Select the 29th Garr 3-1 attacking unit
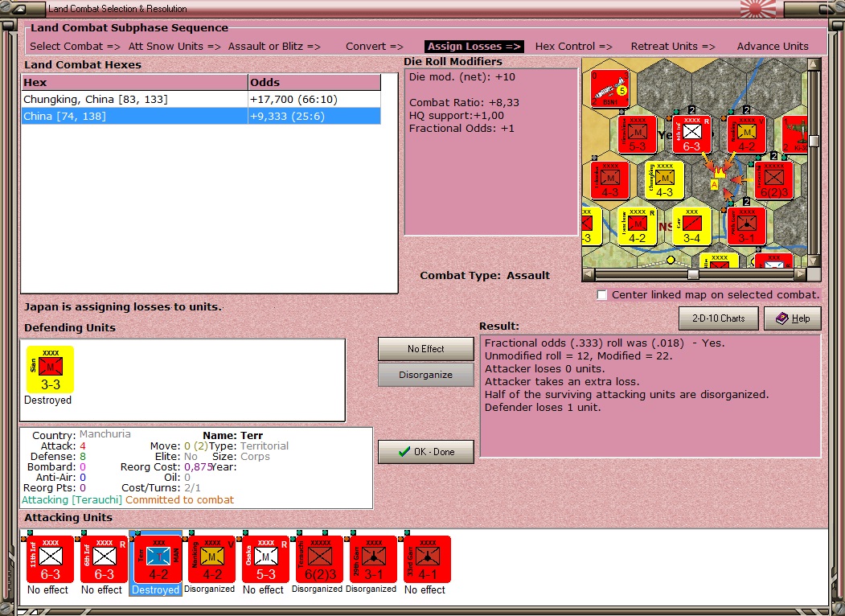The height and width of the screenshot is (616, 845). tap(374, 560)
